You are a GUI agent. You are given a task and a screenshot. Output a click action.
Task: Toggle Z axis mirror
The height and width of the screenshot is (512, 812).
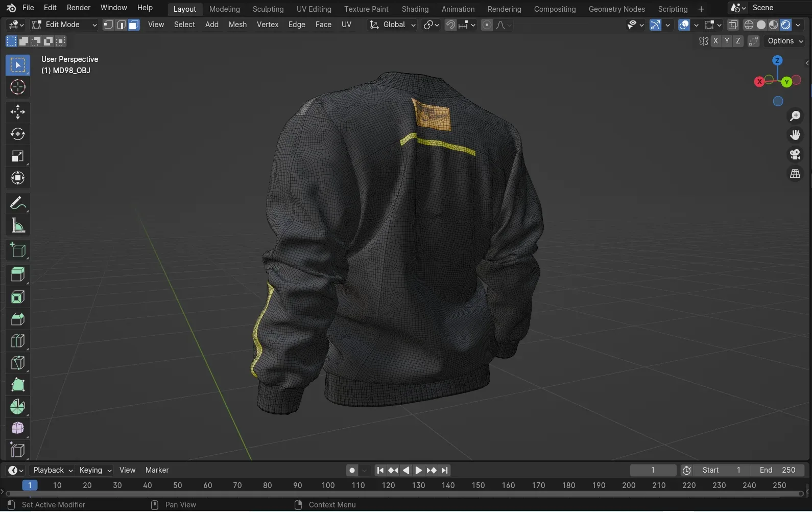(738, 41)
